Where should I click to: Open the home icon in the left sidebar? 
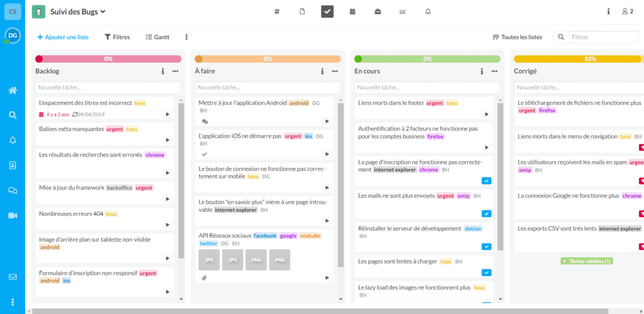pyautogui.click(x=13, y=91)
